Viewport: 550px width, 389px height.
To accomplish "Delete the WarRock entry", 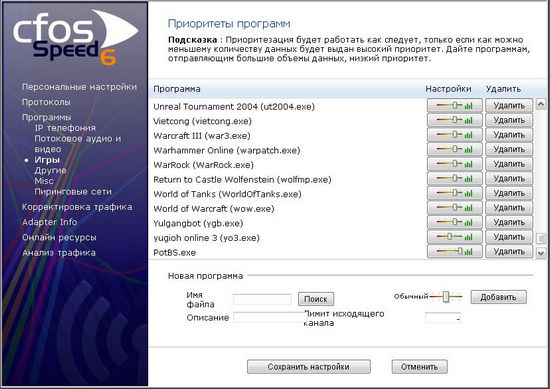I will click(x=509, y=164).
